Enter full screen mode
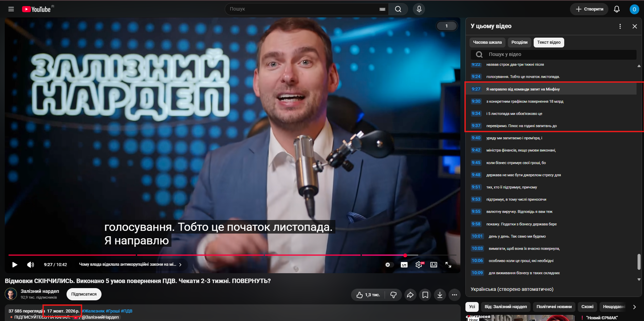The image size is (644, 321). [x=448, y=265]
